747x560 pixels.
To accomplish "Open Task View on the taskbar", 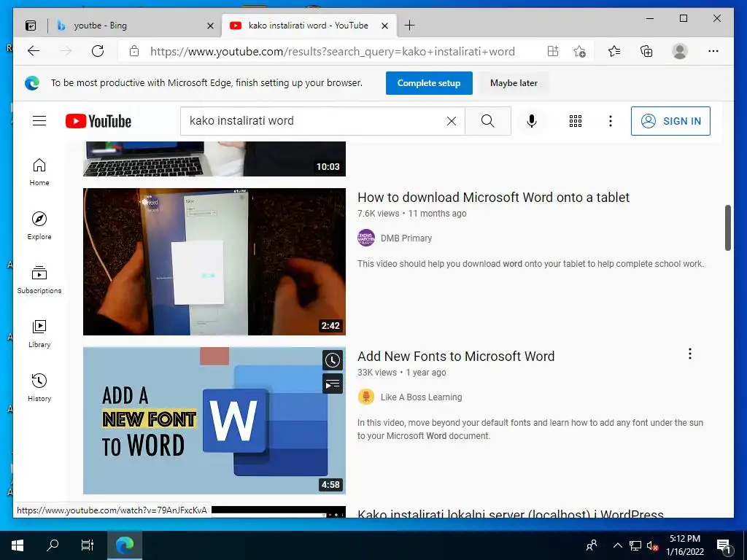I will coord(88,545).
